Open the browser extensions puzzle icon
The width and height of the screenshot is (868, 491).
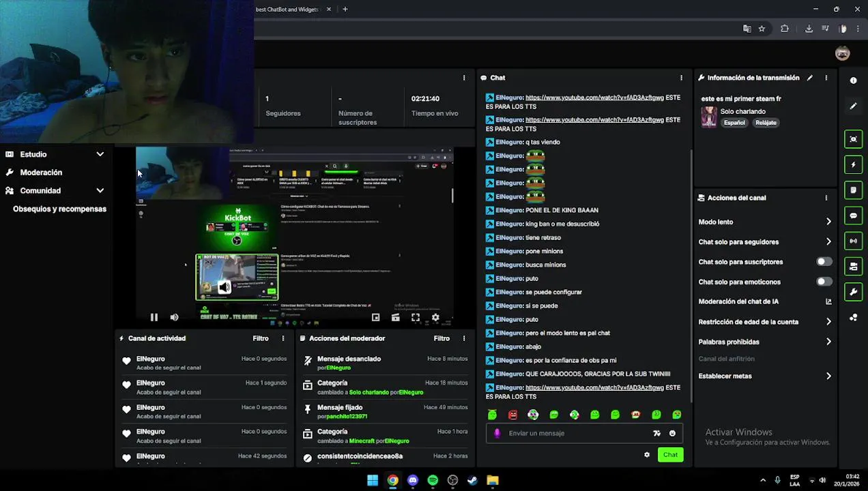pos(784,29)
